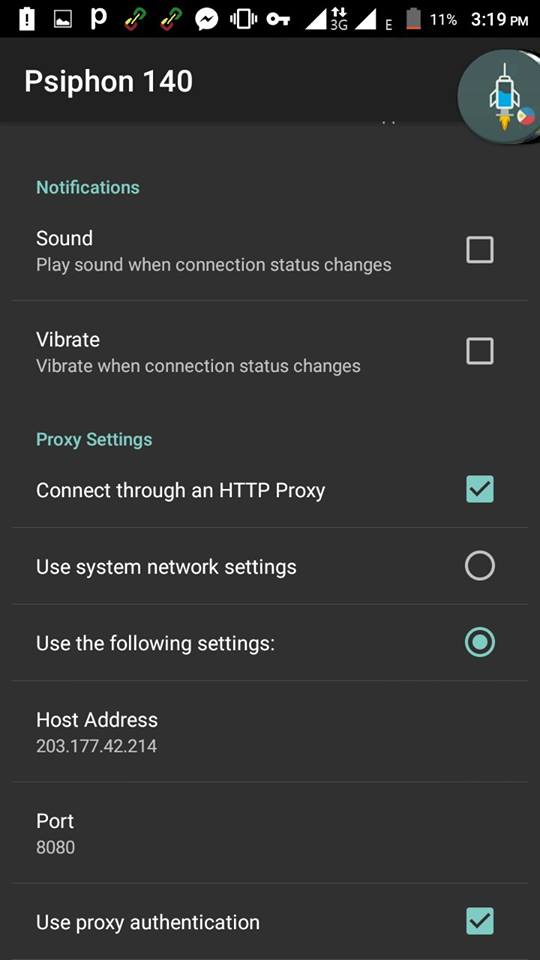Tap the 3:19 PM clock
This screenshot has height=960, width=540.
click(499, 20)
